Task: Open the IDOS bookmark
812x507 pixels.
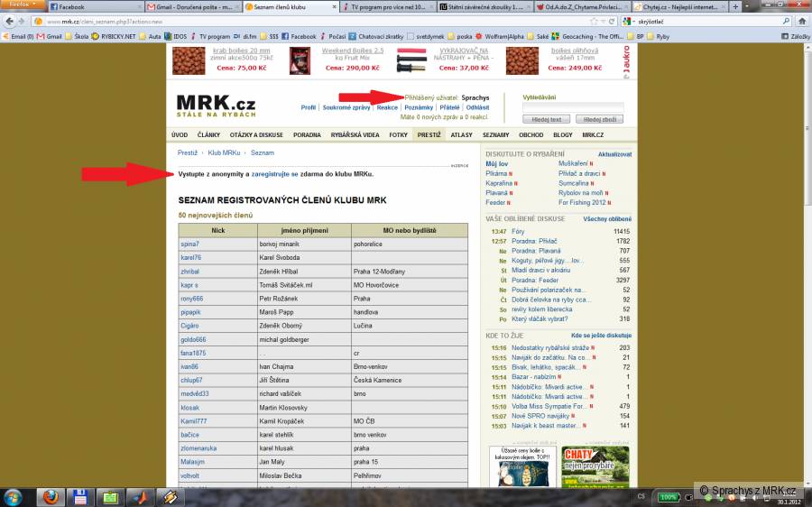Action: click(176, 36)
